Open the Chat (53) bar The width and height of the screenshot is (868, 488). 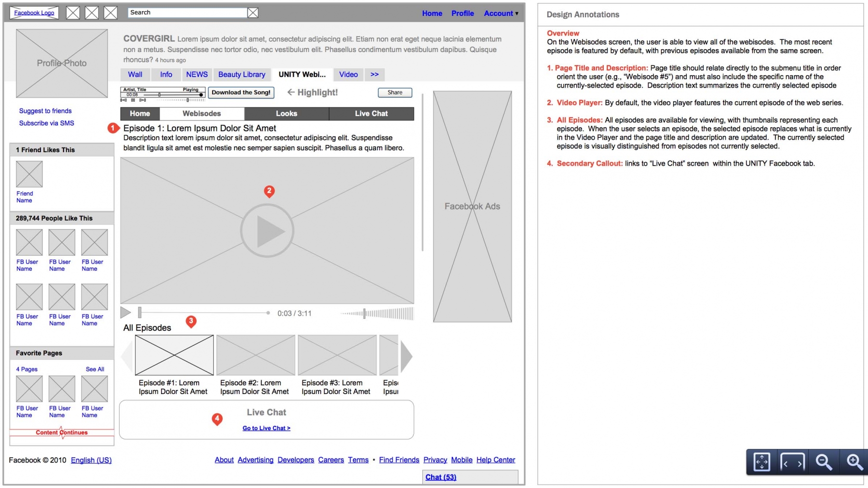[470, 477]
